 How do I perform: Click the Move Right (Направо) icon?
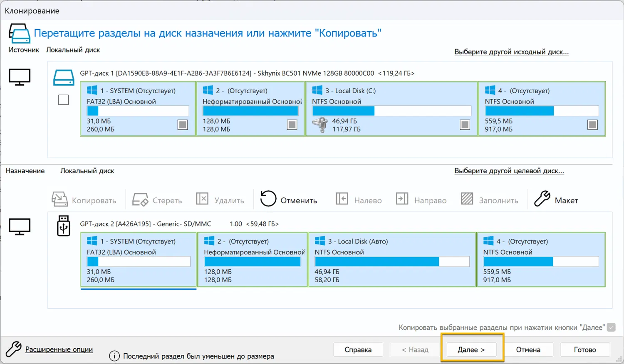coord(402,199)
